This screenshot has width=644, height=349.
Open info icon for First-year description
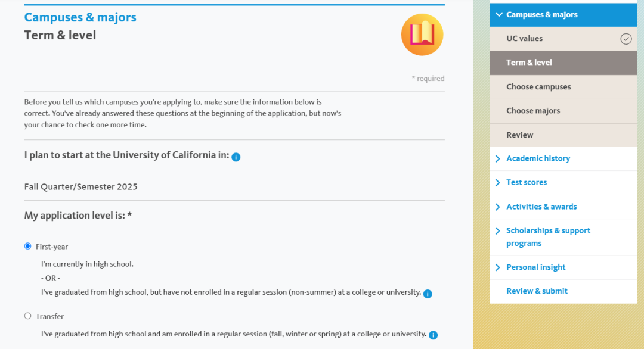pos(428,294)
